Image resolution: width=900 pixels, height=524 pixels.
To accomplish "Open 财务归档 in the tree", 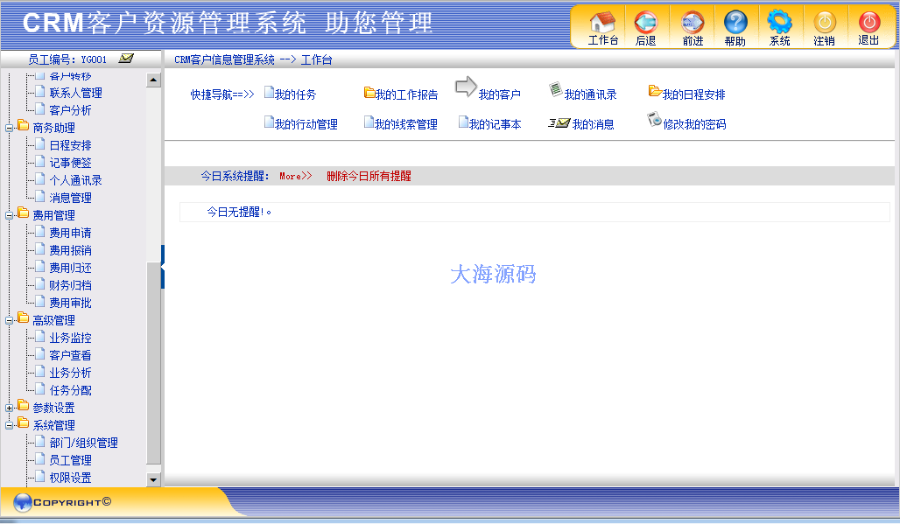I will 70,285.
